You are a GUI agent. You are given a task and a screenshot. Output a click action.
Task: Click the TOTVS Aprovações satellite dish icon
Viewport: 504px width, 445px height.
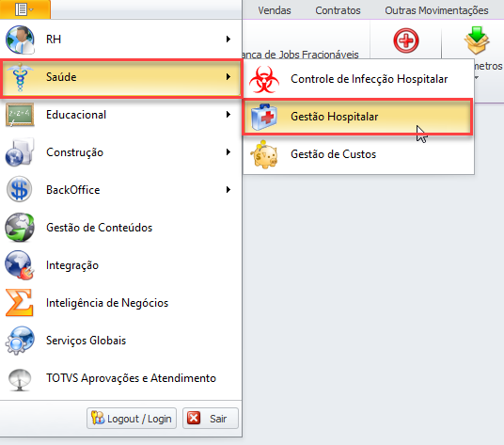tap(20, 380)
